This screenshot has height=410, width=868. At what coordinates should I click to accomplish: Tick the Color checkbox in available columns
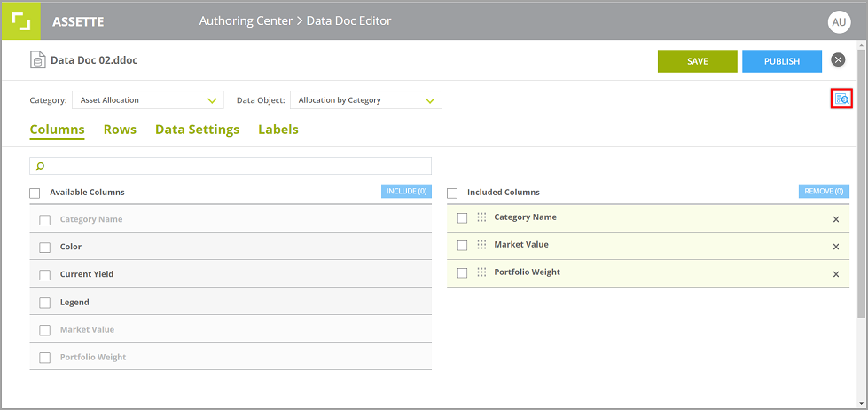tap(45, 248)
